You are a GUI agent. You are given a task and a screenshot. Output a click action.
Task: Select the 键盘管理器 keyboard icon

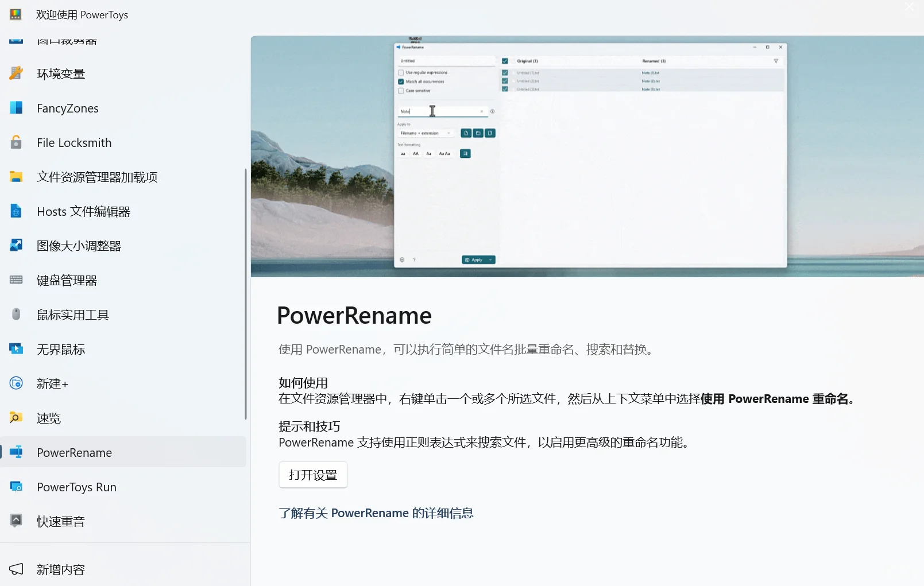(16, 280)
